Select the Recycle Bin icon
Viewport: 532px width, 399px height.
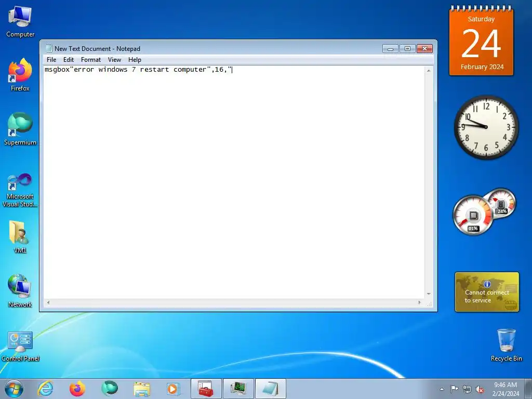coord(506,345)
